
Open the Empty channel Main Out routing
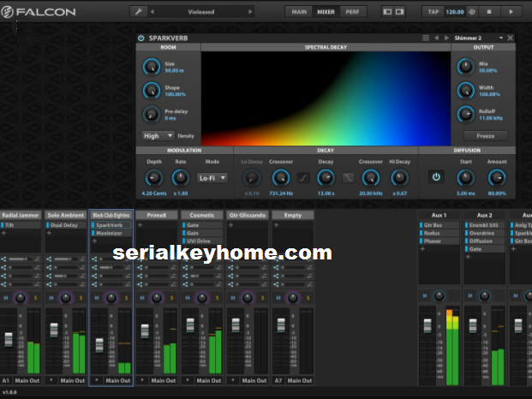(x=300, y=381)
